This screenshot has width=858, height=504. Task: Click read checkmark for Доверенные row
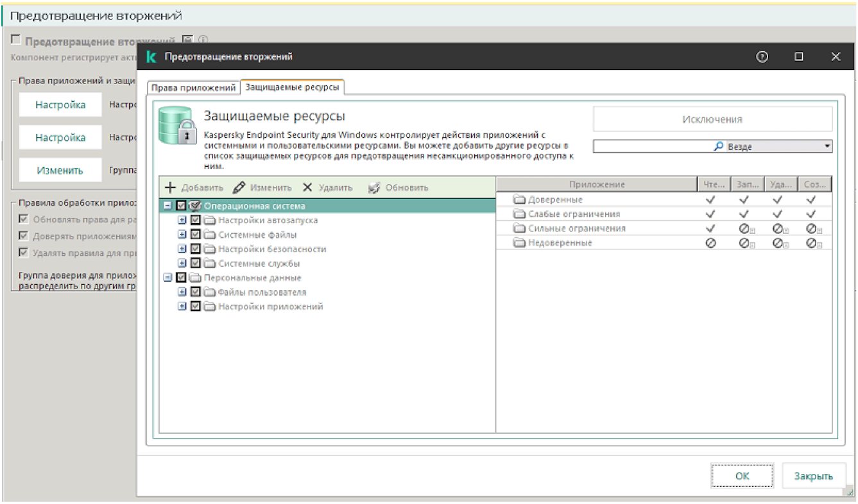point(710,200)
